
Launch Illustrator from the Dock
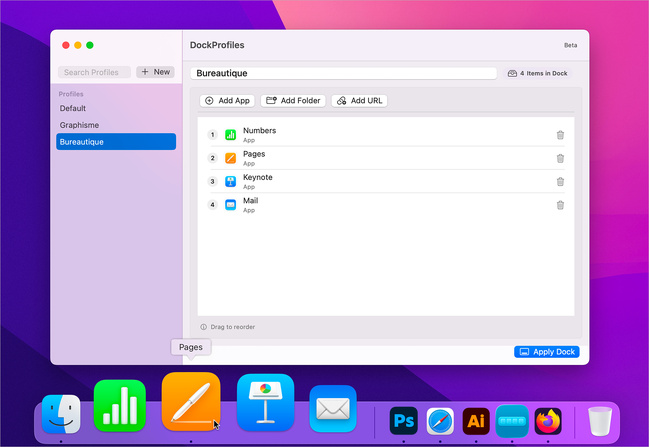[x=476, y=421]
